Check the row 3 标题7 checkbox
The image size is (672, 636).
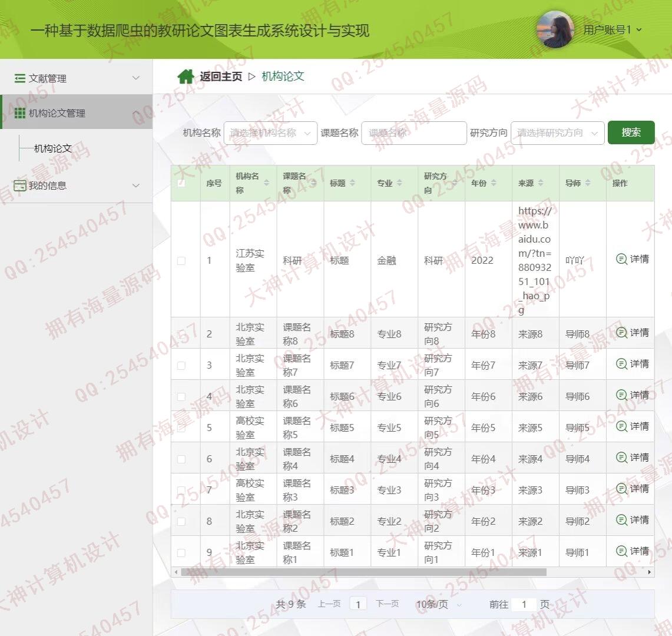point(181,366)
